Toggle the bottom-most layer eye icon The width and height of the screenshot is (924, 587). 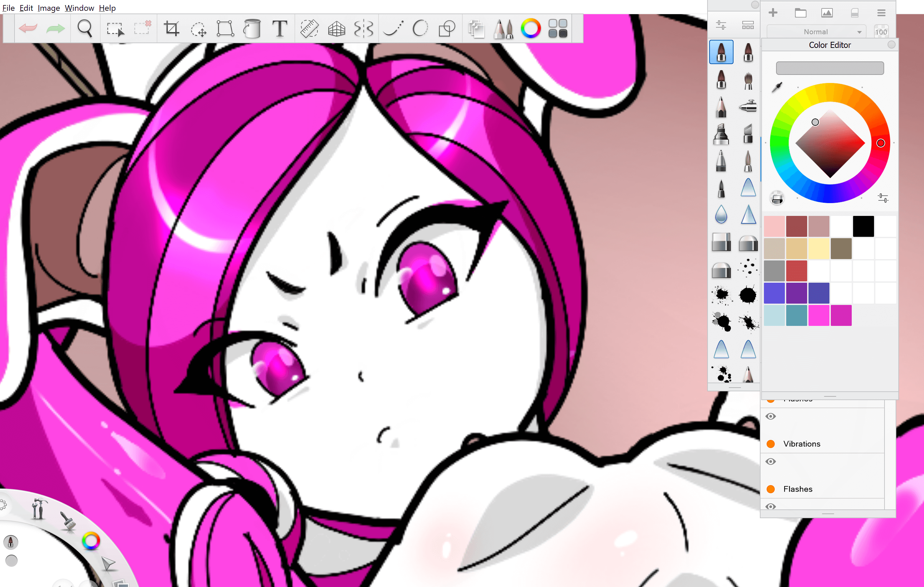(x=771, y=506)
